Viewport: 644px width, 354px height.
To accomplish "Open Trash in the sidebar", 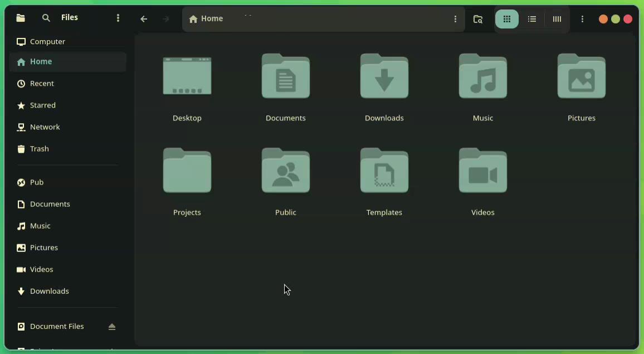I will click(x=67, y=149).
